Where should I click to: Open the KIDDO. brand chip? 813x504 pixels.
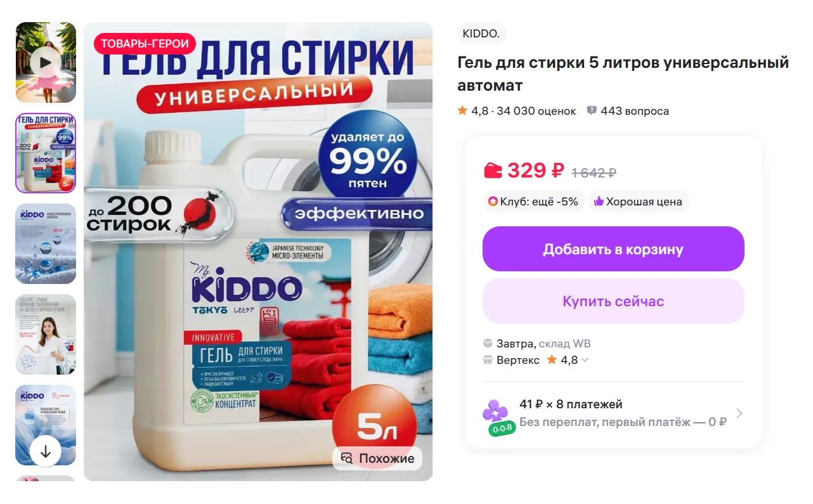pos(481,34)
